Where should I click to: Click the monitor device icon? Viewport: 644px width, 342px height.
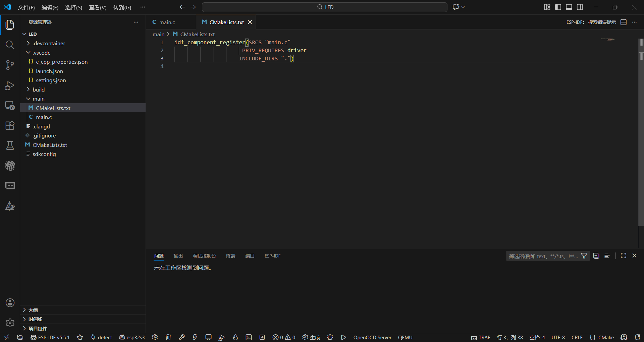click(208, 337)
